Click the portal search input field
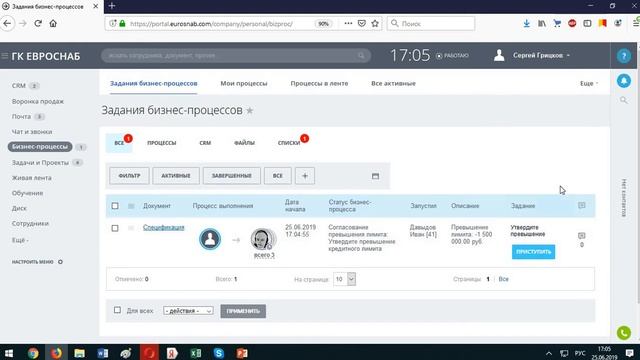640x360 pixels. pyautogui.click(x=236, y=56)
